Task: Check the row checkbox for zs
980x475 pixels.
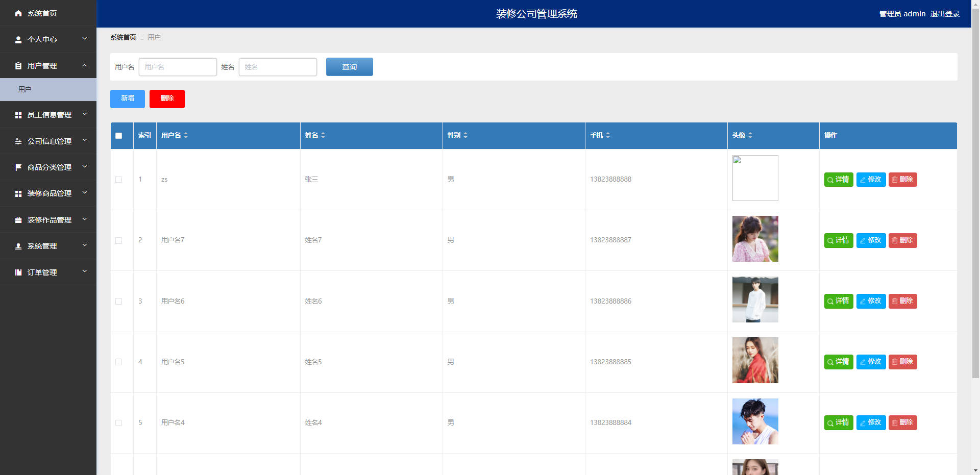Action: click(x=119, y=180)
